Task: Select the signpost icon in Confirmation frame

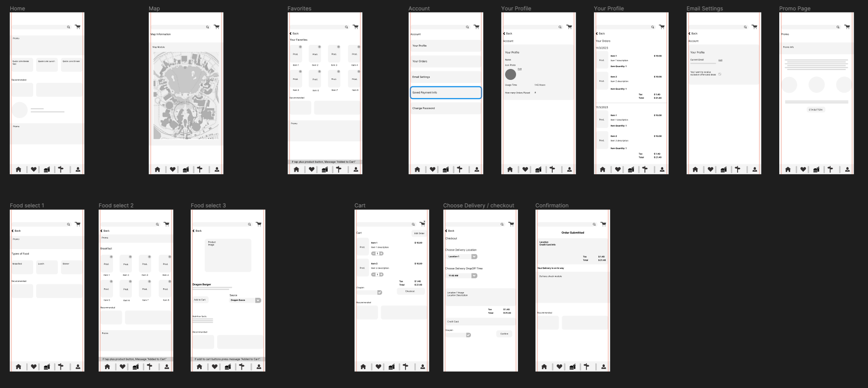Action: [586, 367]
